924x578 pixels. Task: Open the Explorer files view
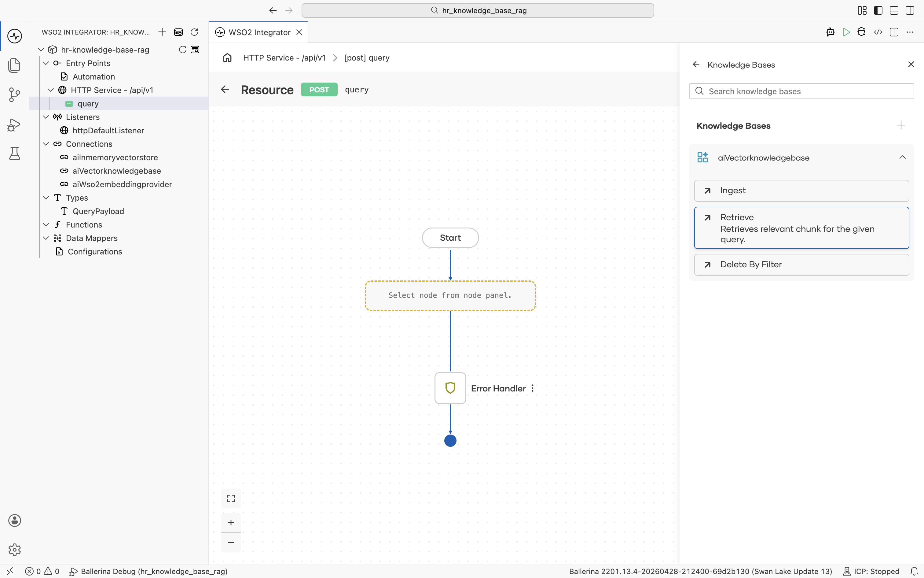[x=14, y=65]
